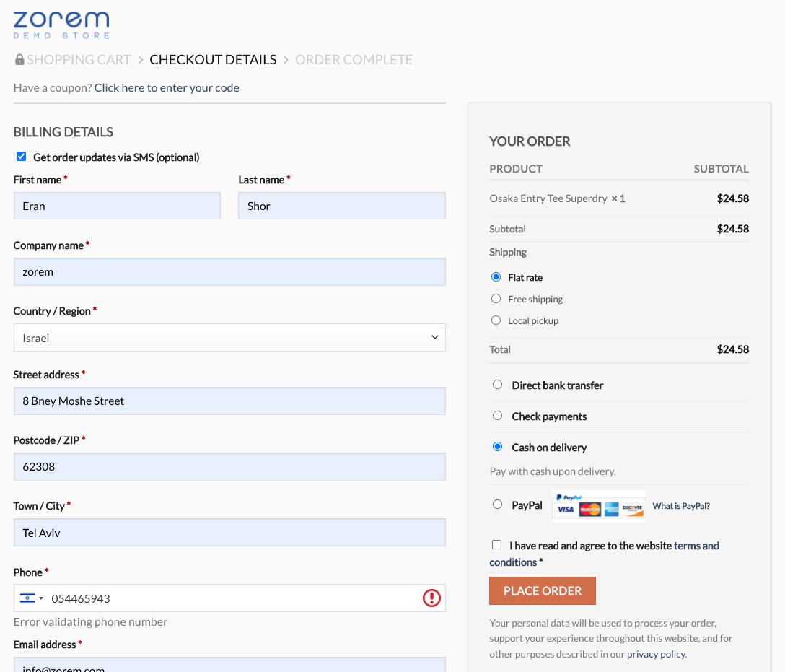Click Order Complete in the breadcrumb
Screen dimensions: 785x672
354,59
